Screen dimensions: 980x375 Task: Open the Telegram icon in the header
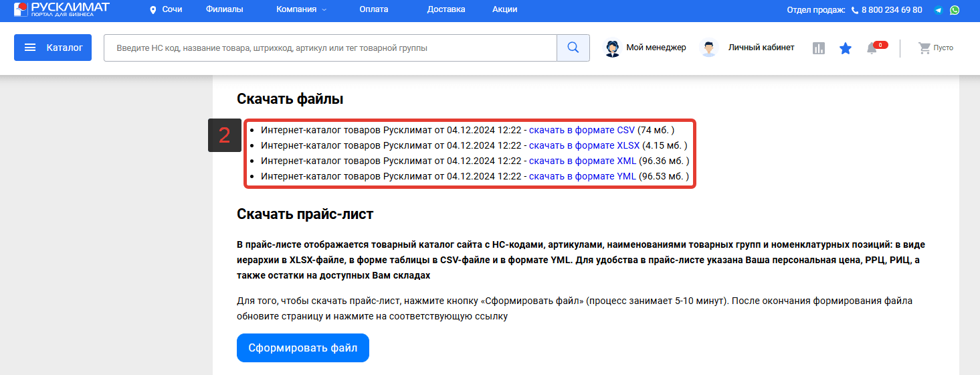click(939, 10)
